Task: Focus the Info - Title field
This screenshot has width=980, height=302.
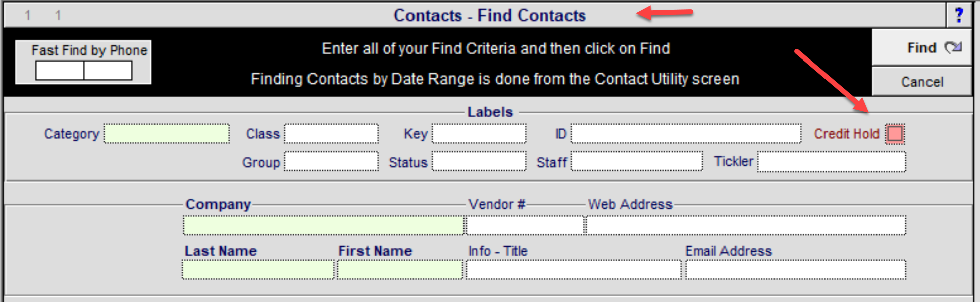Action: click(x=573, y=270)
